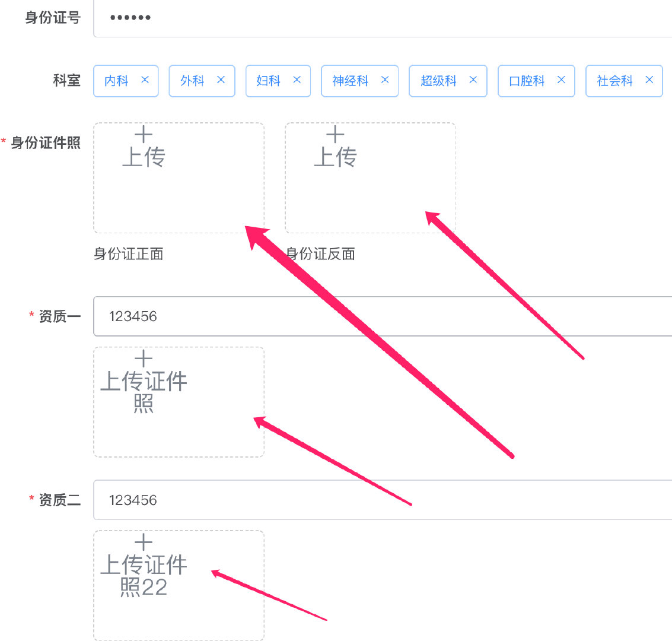Click the 上传证件照22 upload box under 资质二

coord(178,585)
